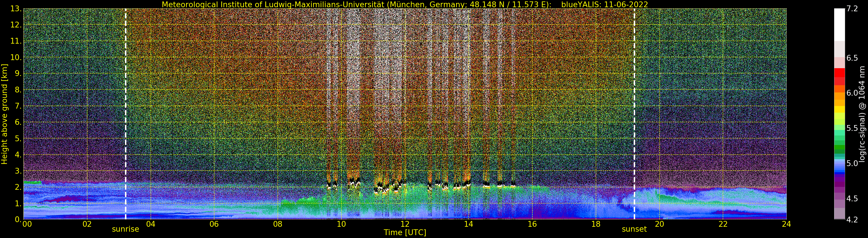The height and width of the screenshot is (238, 868).
Task: Click the time axis tick '12'
Action: [x=405, y=224]
